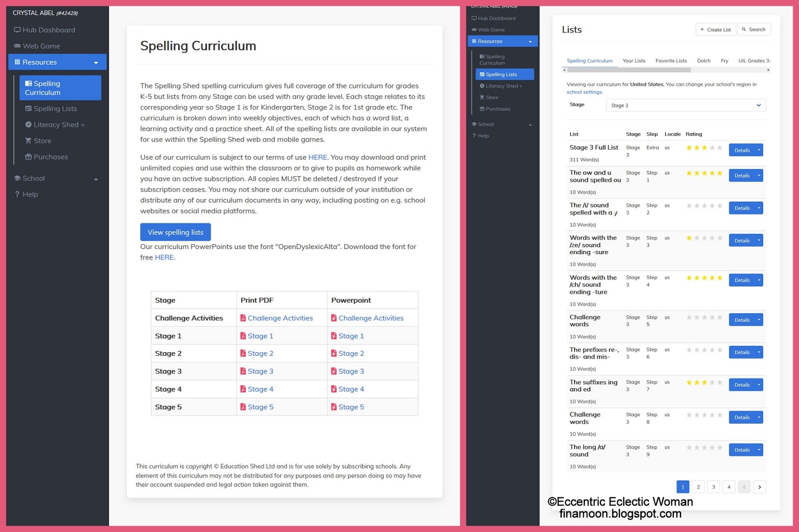Open the Stage 3 dropdown on Lists page

coord(686,105)
